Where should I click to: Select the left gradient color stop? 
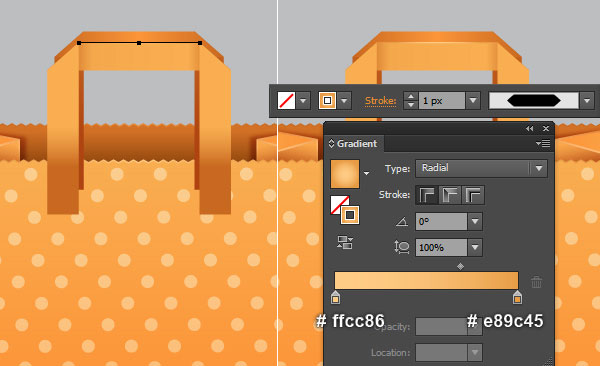[x=335, y=298]
